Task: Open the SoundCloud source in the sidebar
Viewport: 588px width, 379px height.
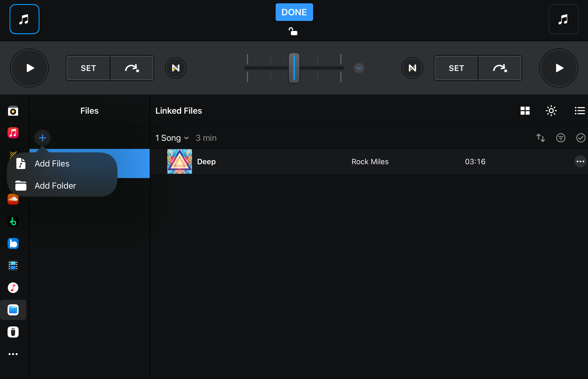Action: point(13,199)
